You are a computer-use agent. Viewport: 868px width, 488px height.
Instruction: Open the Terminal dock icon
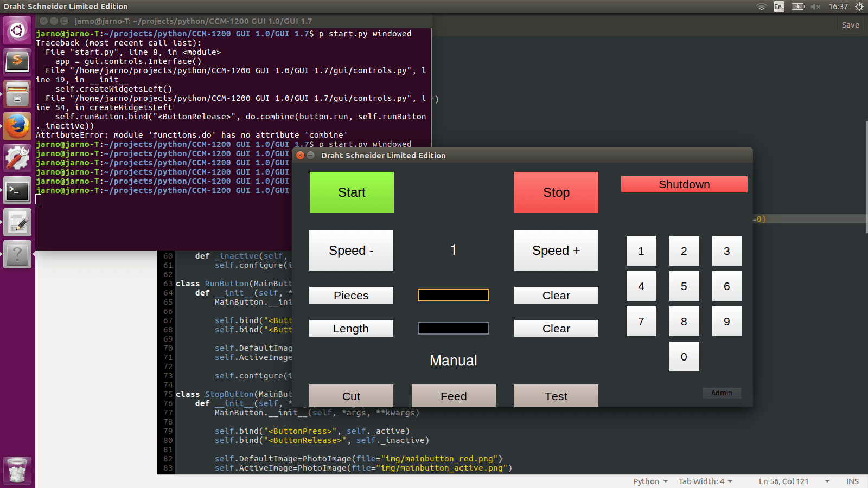coord(17,190)
